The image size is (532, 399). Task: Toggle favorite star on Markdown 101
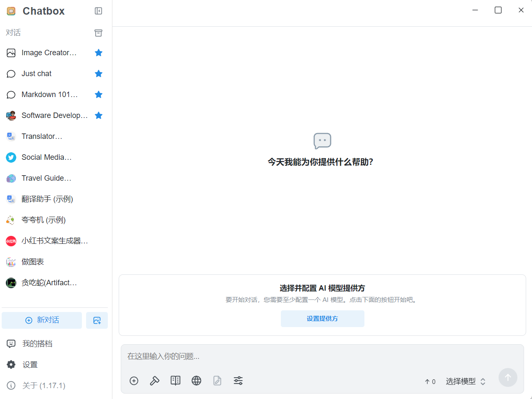pos(99,95)
